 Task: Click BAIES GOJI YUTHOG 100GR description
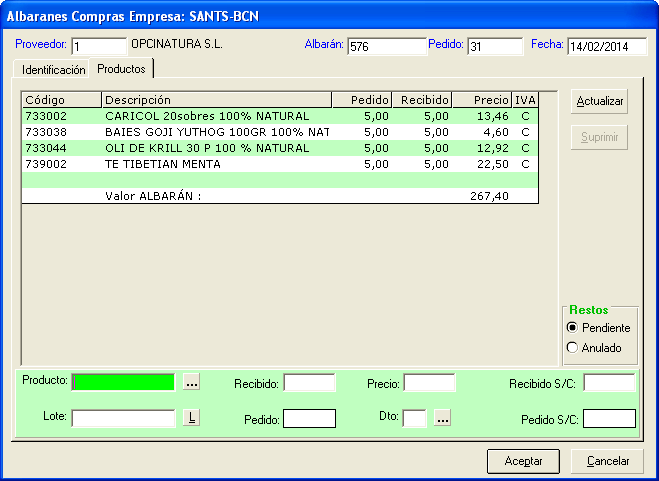point(217,132)
